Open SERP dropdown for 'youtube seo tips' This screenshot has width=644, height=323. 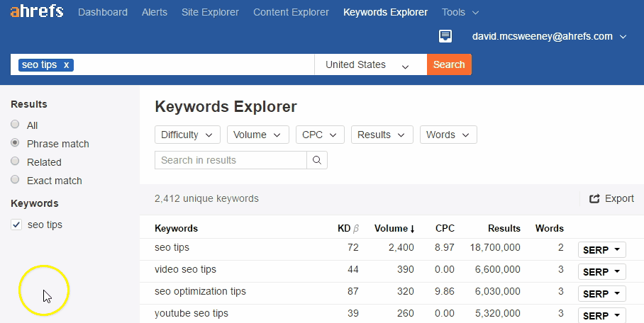pyautogui.click(x=601, y=316)
